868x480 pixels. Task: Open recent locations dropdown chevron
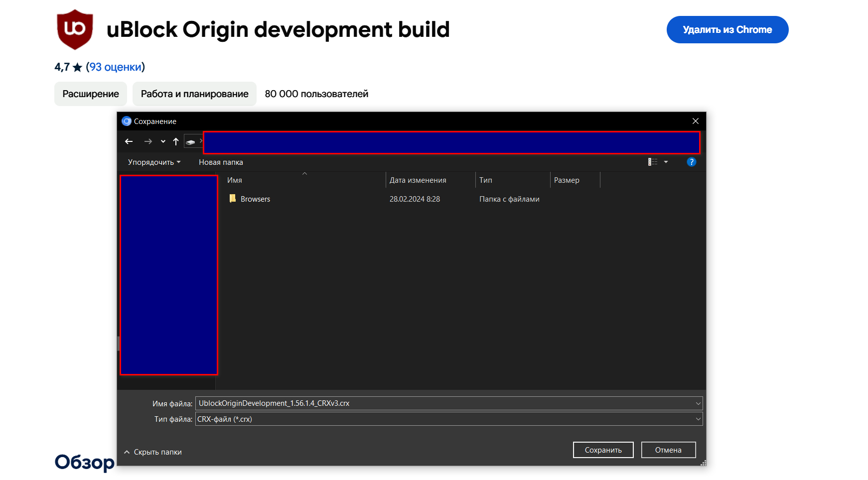163,141
